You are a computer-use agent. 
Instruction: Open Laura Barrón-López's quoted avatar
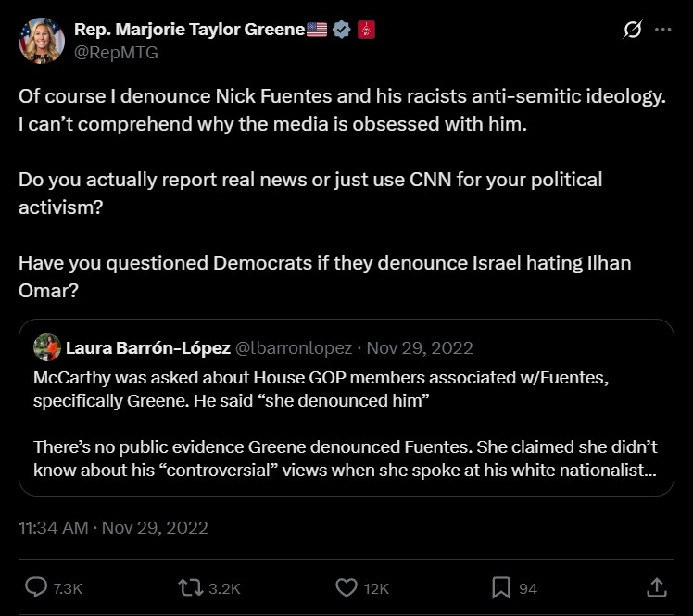47,348
